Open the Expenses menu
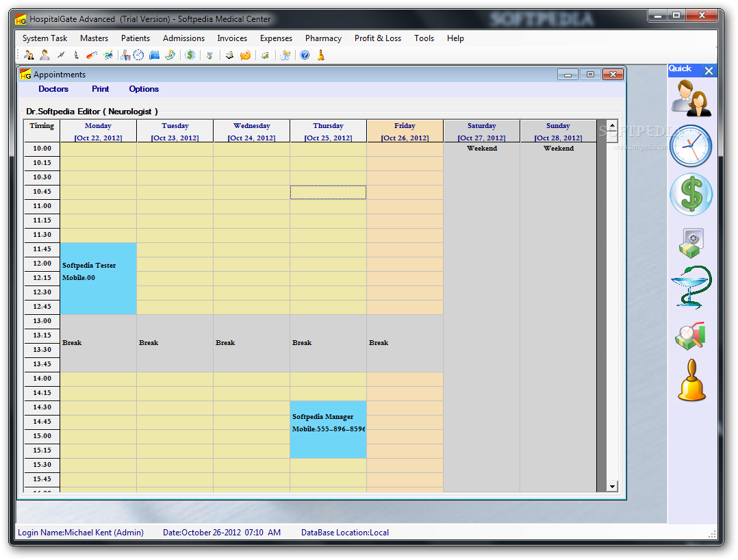The image size is (738, 560). click(277, 38)
